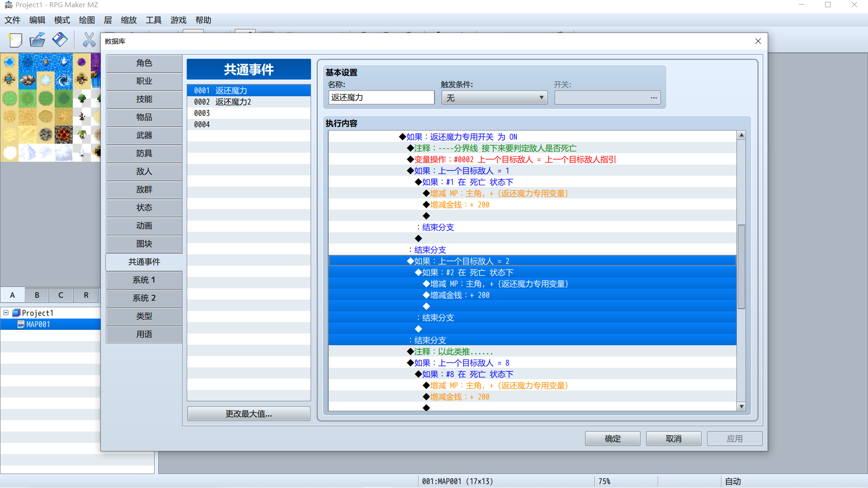Click the Cut scissors icon
The width and height of the screenshot is (868, 488).
[89, 40]
